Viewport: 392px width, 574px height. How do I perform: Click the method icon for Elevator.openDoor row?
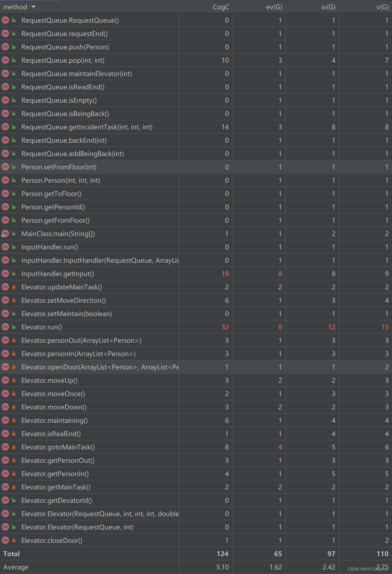point(5,367)
